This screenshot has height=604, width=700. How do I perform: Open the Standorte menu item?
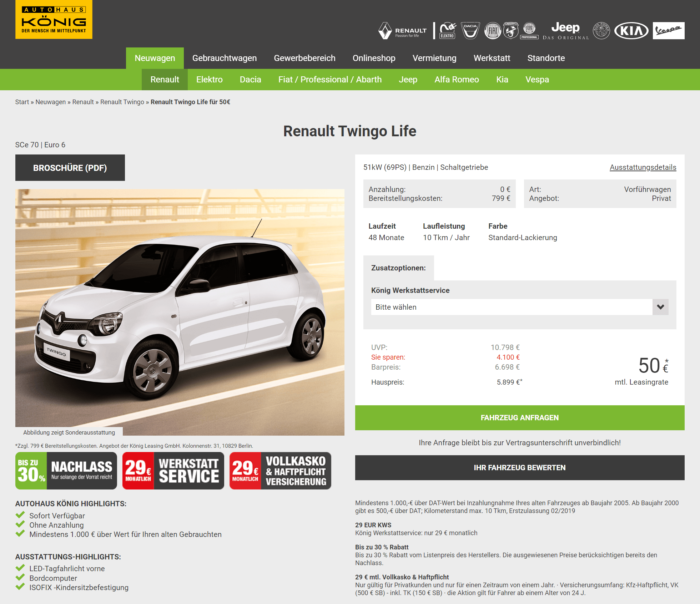546,58
